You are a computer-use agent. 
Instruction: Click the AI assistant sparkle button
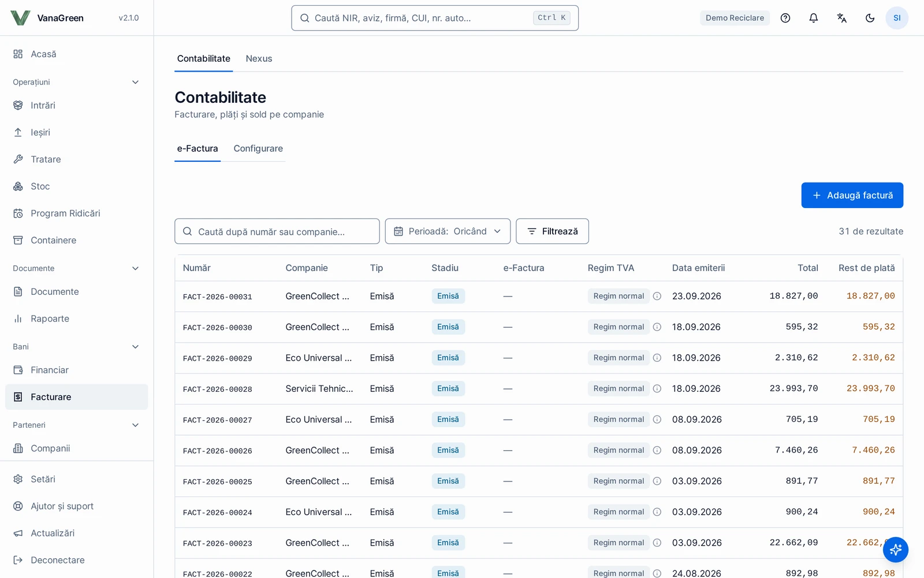click(896, 550)
